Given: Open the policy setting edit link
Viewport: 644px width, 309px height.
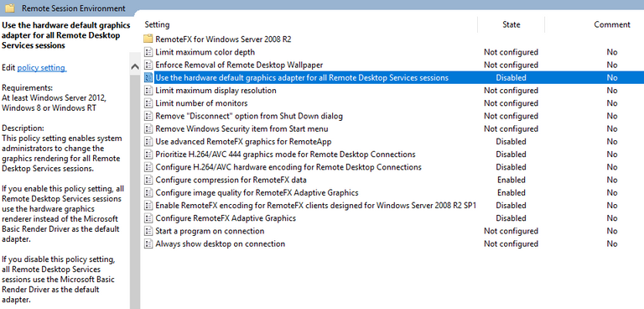Looking at the screenshot, I should tap(41, 68).
